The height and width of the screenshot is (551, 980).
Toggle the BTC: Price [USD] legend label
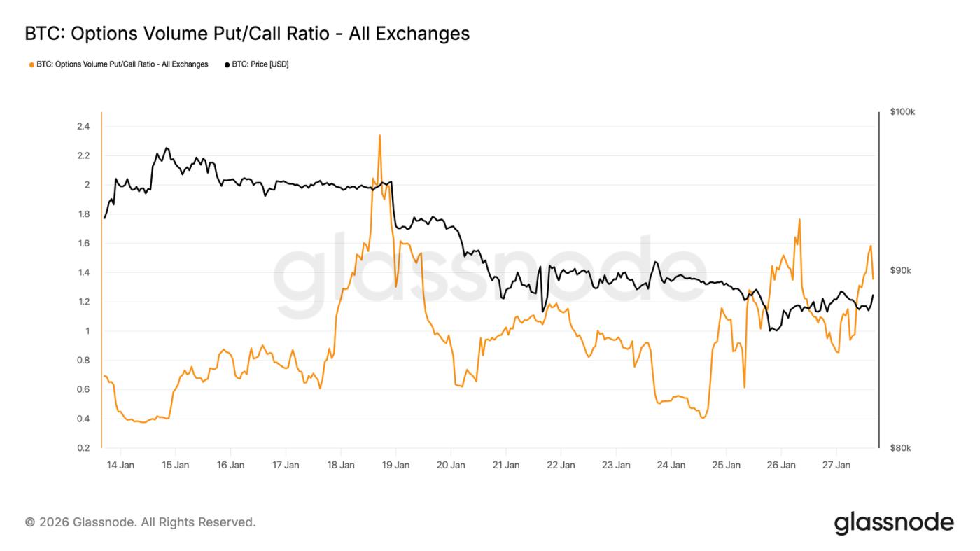(260, 64)
